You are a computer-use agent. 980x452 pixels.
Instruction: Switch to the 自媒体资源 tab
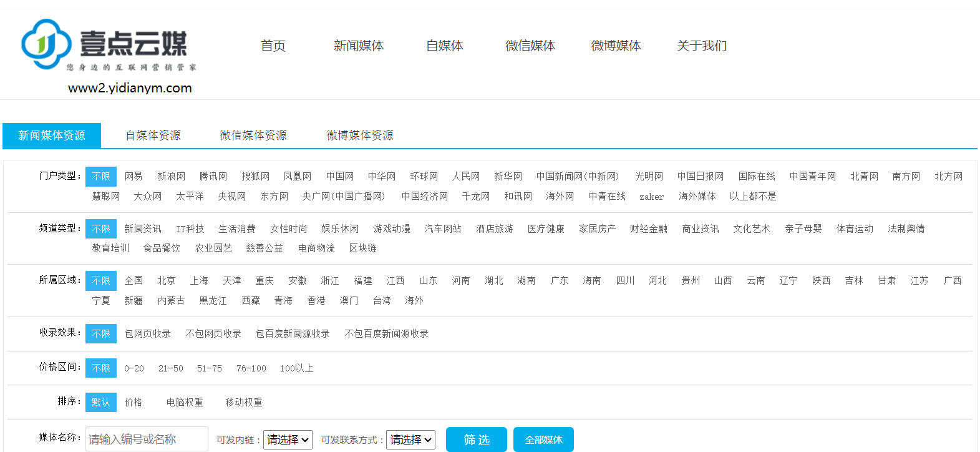(x=153, y=135)
